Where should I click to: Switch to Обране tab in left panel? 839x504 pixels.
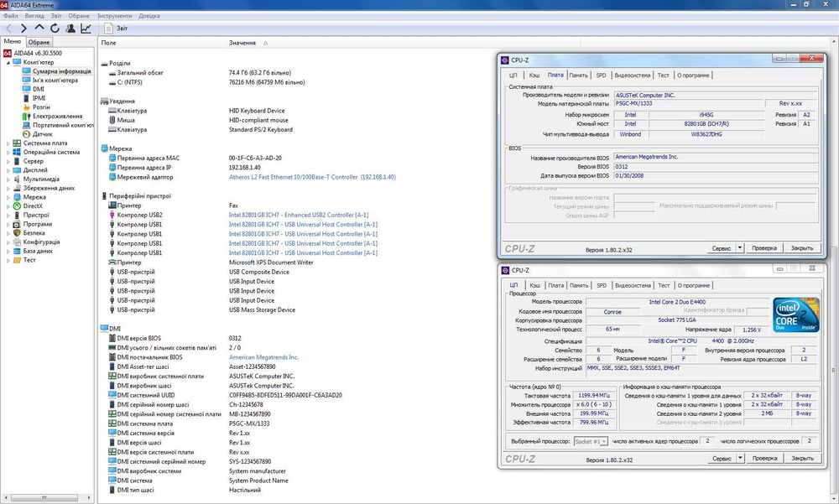pos(39,42)
